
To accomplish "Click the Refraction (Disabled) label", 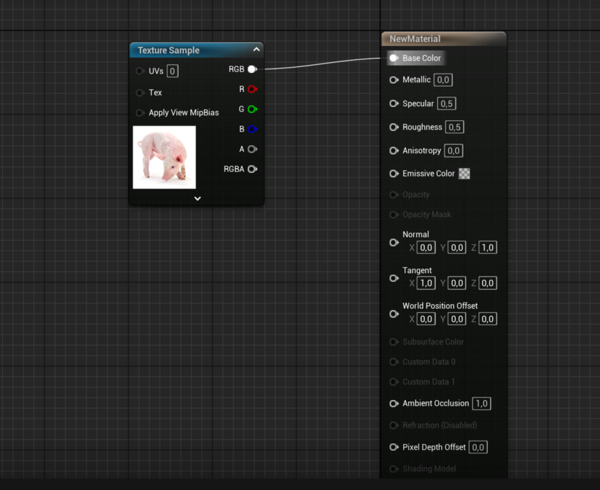I will pos(440,425).
